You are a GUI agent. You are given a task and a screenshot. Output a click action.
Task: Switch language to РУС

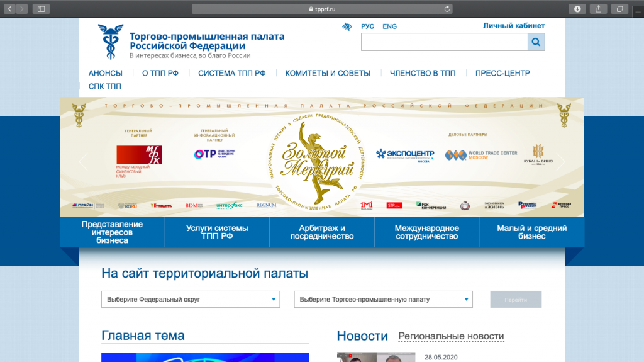[367, 26]
